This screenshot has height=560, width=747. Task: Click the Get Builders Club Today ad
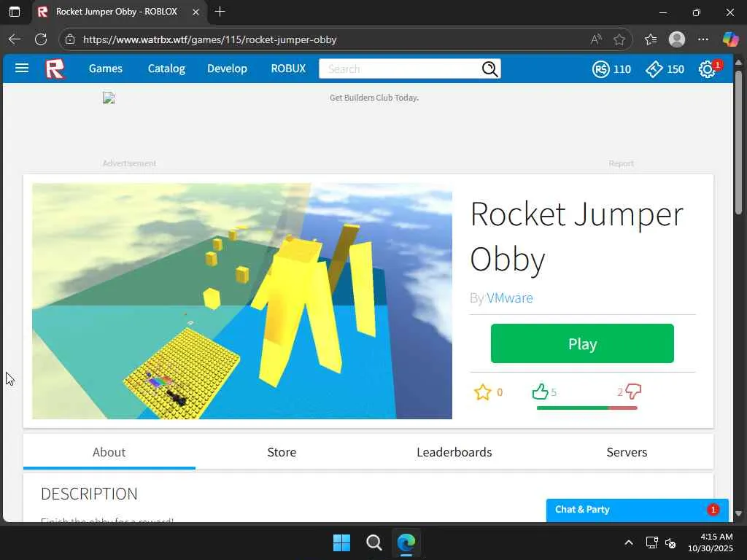coord(374,98)
